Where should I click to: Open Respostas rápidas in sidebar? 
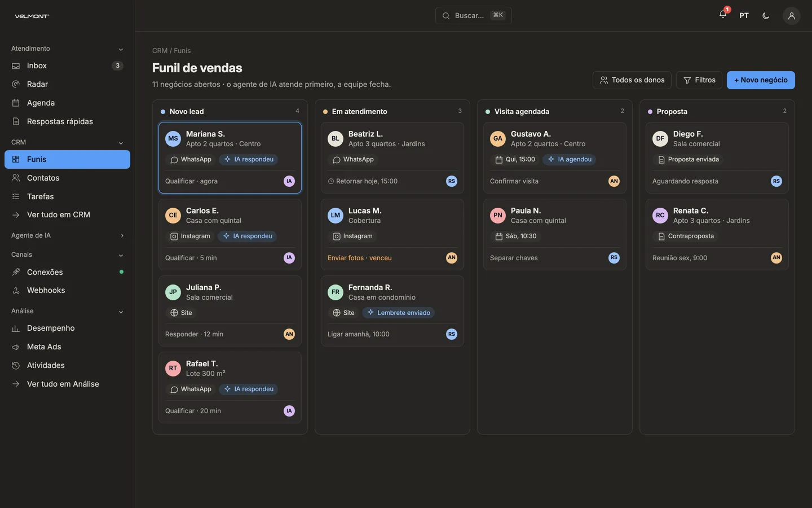(67, 121)
